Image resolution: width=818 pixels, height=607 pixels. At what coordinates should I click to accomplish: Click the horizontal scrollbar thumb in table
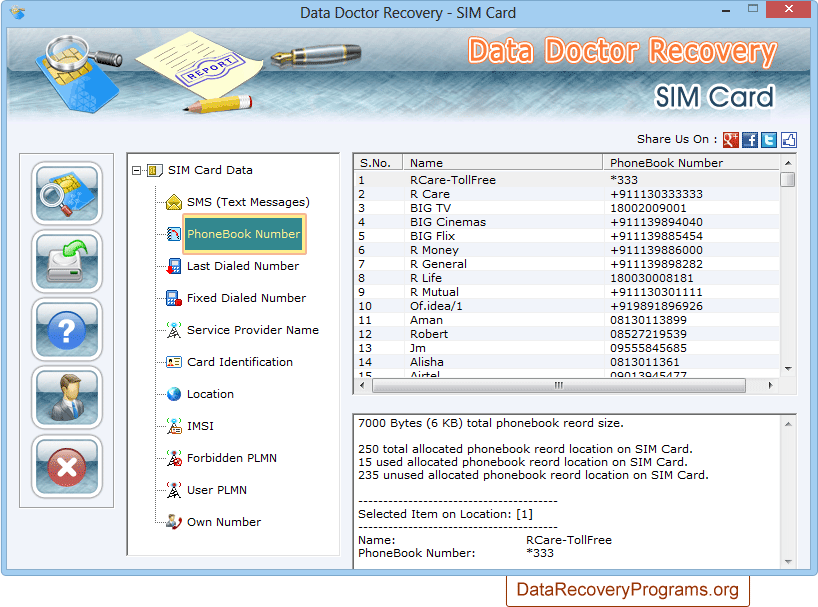coord(558,385)
